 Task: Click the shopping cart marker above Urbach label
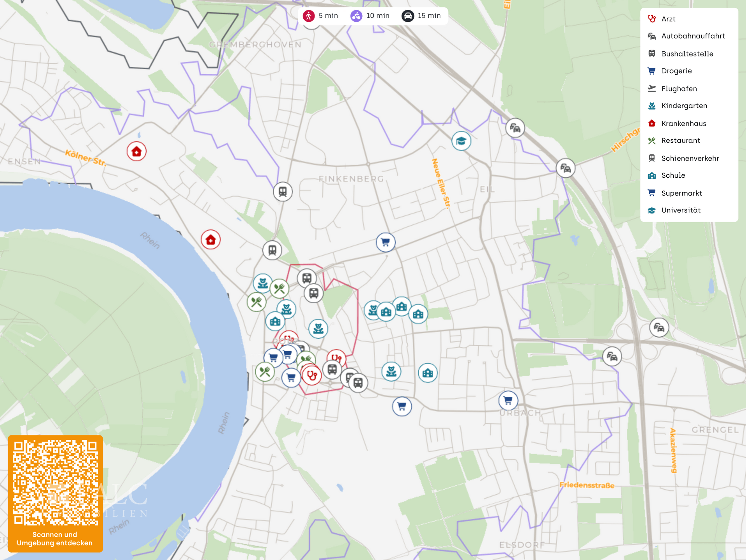tap(508, 400)
